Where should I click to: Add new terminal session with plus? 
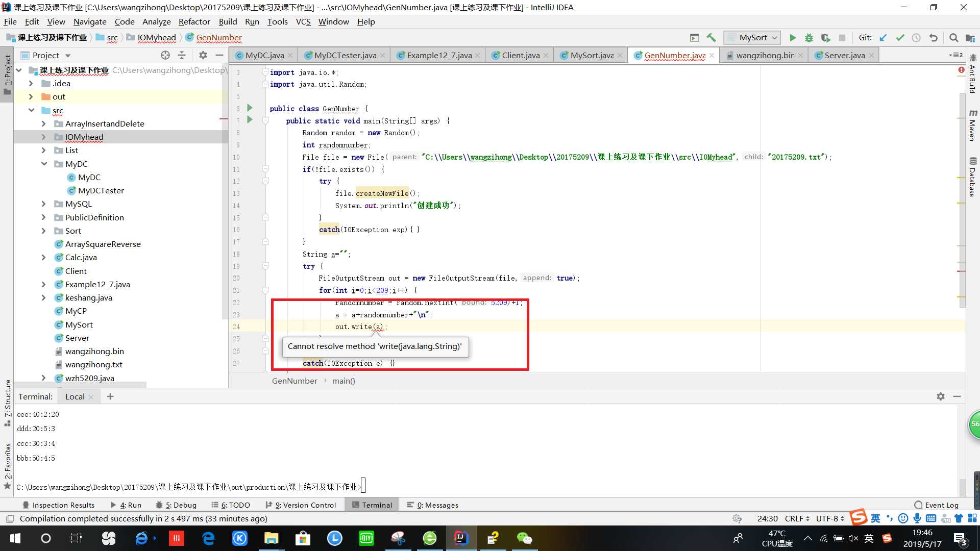point(110,396)
